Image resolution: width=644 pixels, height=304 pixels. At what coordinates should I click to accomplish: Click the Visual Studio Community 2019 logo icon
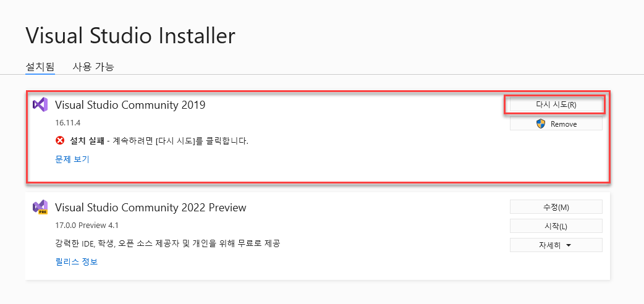(x=40, y=104)
